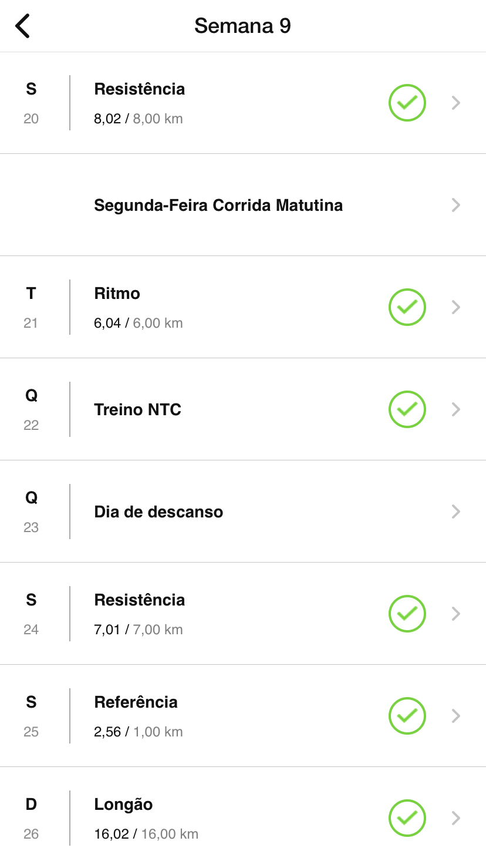Open the Segunda-Feira Corrida Matutina entry
The width and height of the screenshot is (486, 868).
(218, 206)
